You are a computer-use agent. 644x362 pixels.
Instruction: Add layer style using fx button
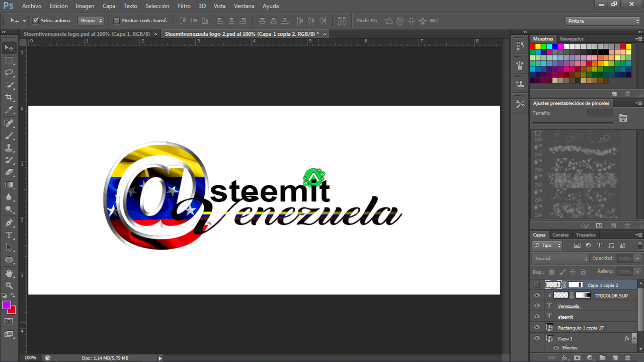coord(565,358)
